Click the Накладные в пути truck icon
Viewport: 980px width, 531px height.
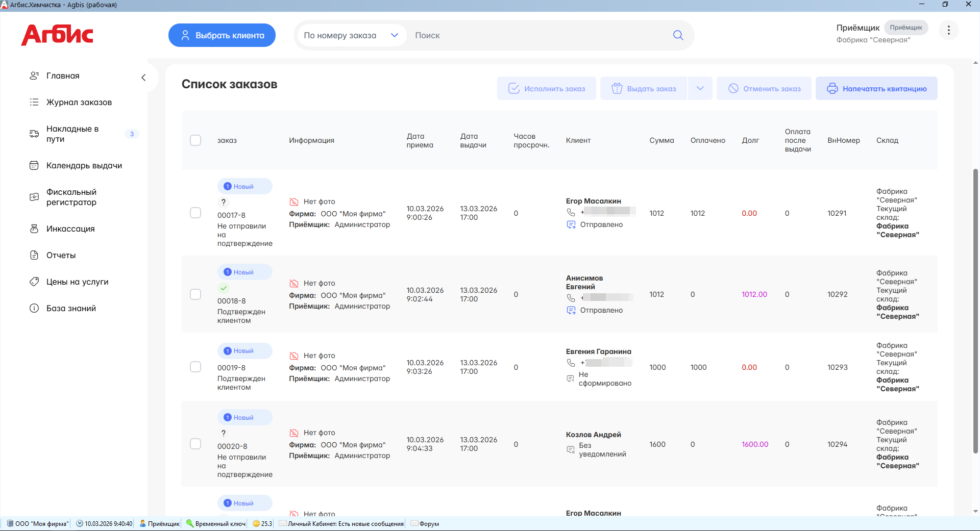pos(34,134)
